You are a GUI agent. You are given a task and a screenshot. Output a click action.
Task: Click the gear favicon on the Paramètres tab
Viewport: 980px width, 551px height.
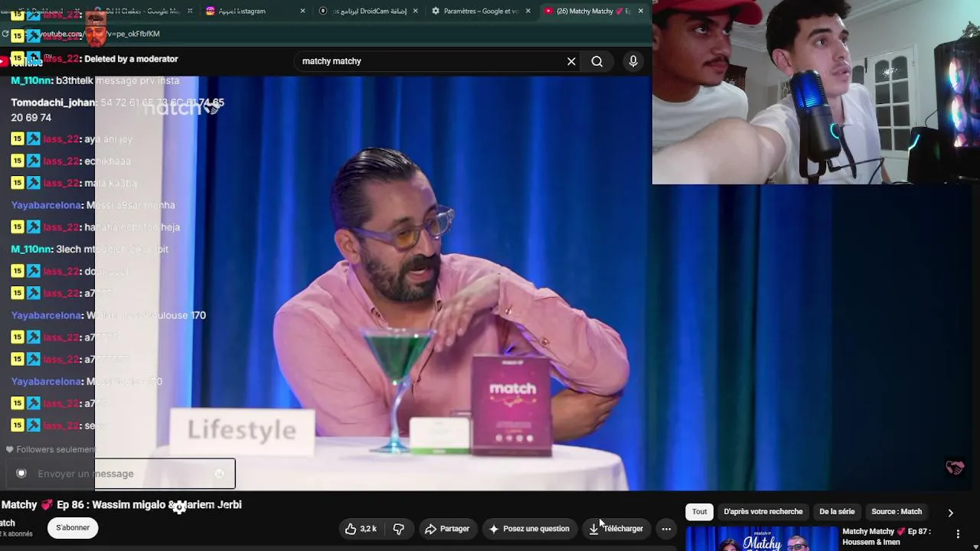tap(436, 11)
